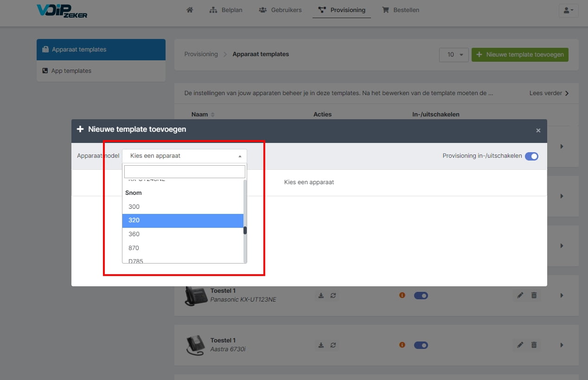Close the Nieuwe template toevoegen dialog

click(x=538, y=130)
